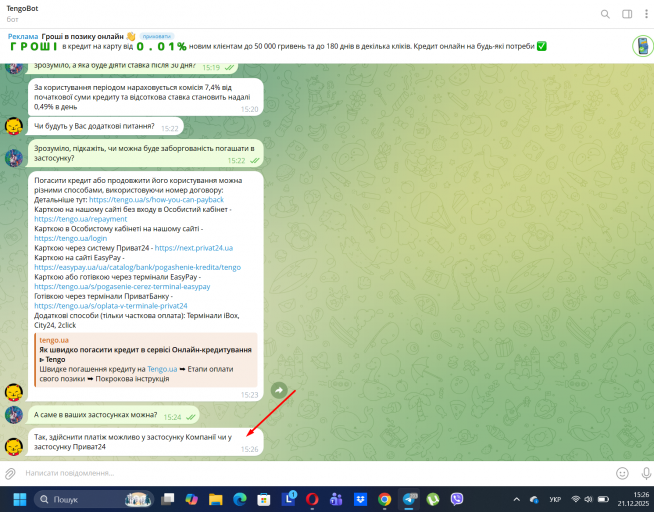Open the Windows Start menu

tap(20, 499)
